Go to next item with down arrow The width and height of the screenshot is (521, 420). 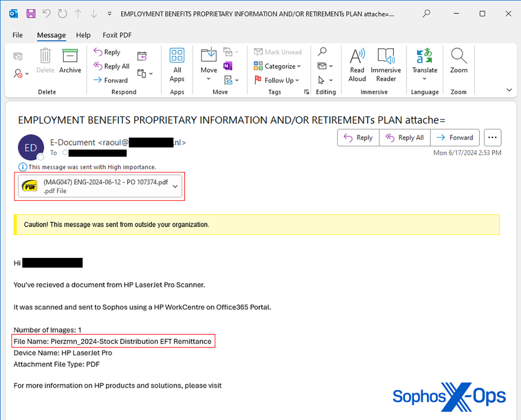(94, 13)
